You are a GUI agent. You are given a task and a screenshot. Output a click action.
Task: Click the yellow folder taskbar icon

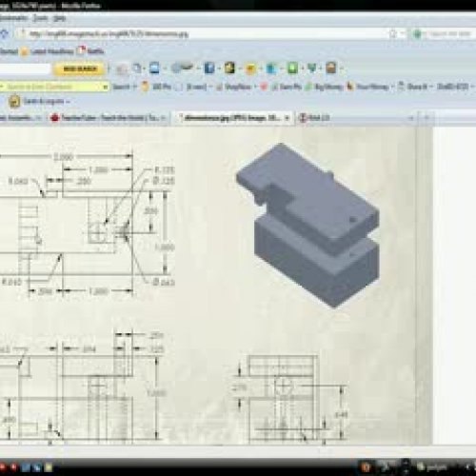(x=49, y=467)
